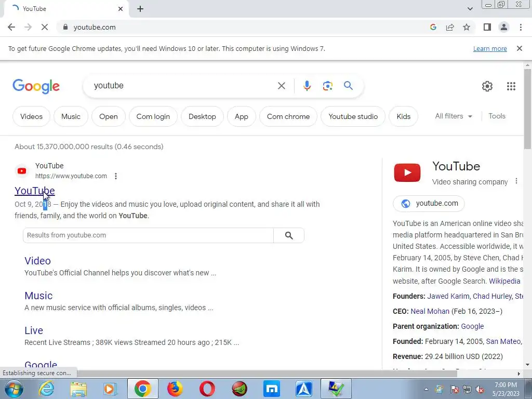Screen dimensions: 532x399
Task: Open File Explorer from the taskbar
Action: 78,389
